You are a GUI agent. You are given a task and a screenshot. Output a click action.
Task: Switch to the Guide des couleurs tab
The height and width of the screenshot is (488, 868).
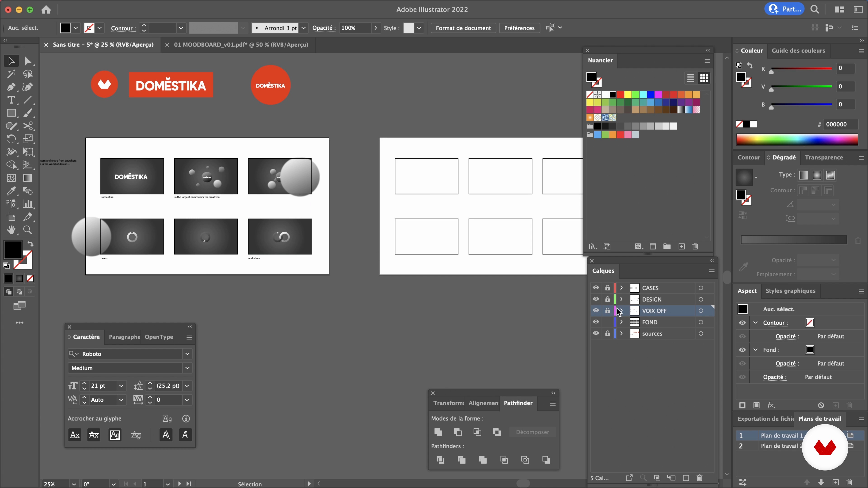point(798,51)
